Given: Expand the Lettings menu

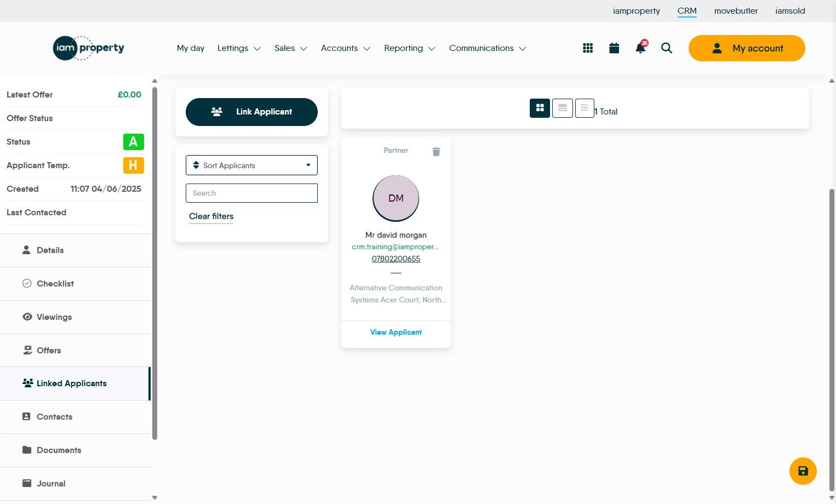Looking at the screenshot, I should point(239,48).
